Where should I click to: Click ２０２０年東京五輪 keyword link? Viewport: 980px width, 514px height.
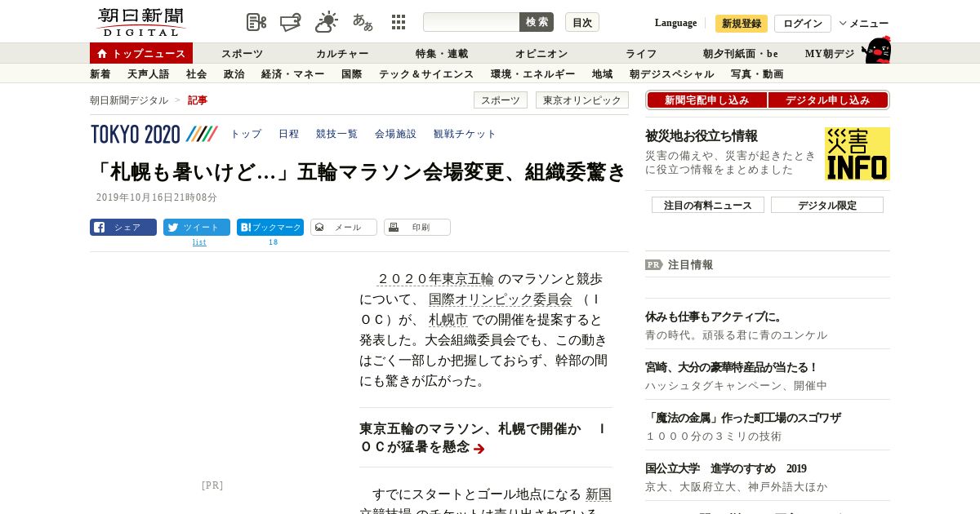click(435, 279)
